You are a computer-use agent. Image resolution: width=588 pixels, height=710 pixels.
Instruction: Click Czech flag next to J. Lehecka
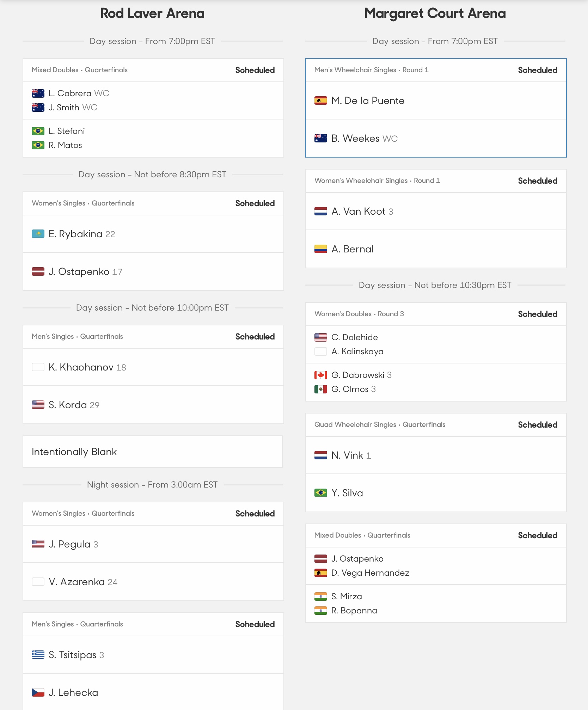tap(38, 692)
